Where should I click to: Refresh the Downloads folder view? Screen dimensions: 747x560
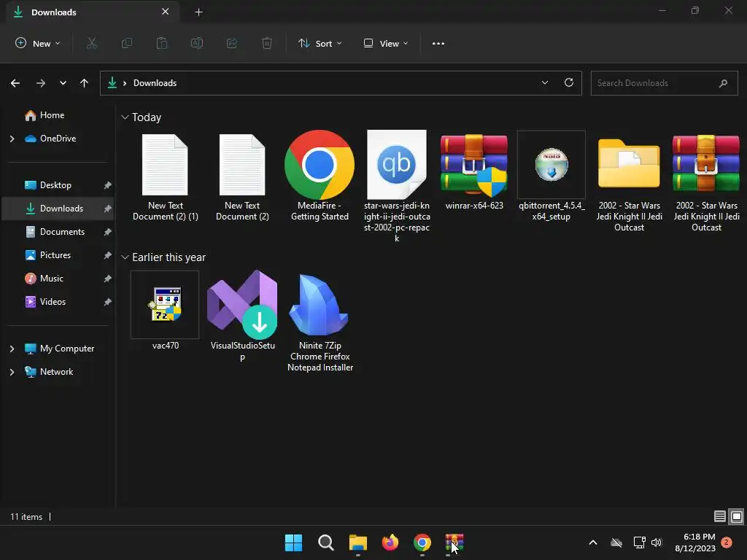click(x=569, y=83)
